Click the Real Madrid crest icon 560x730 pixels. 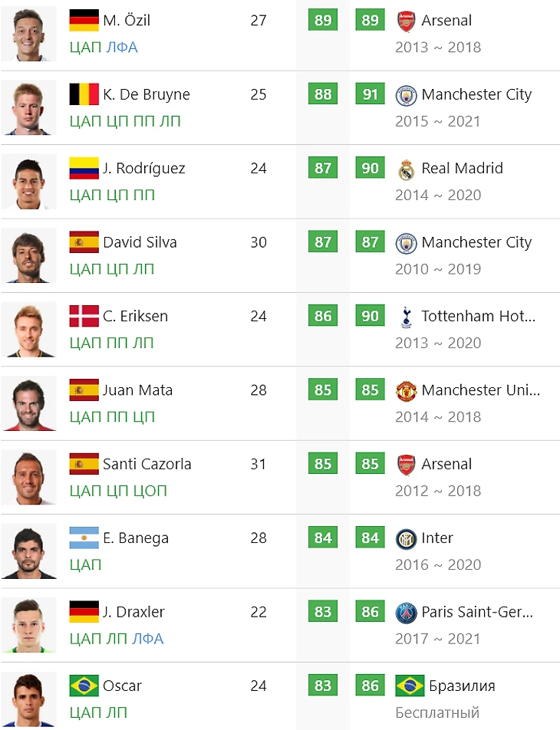(x=406, y=169)
